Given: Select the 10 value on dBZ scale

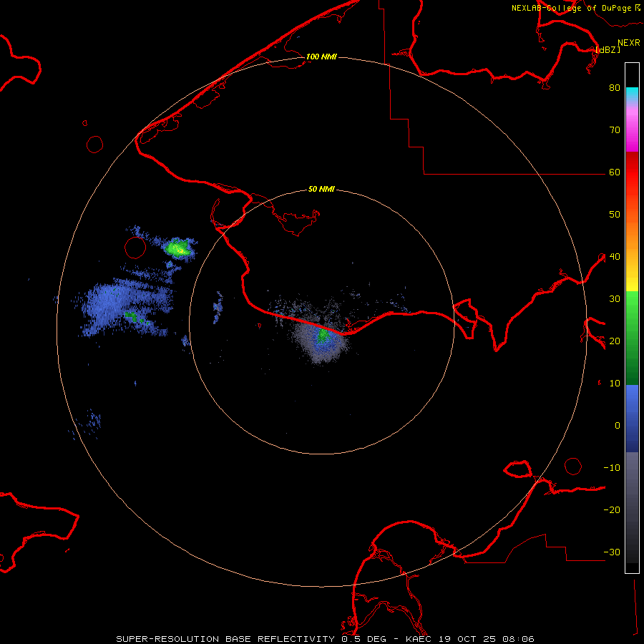Looking at the screenshot, I should coord(615,384).
